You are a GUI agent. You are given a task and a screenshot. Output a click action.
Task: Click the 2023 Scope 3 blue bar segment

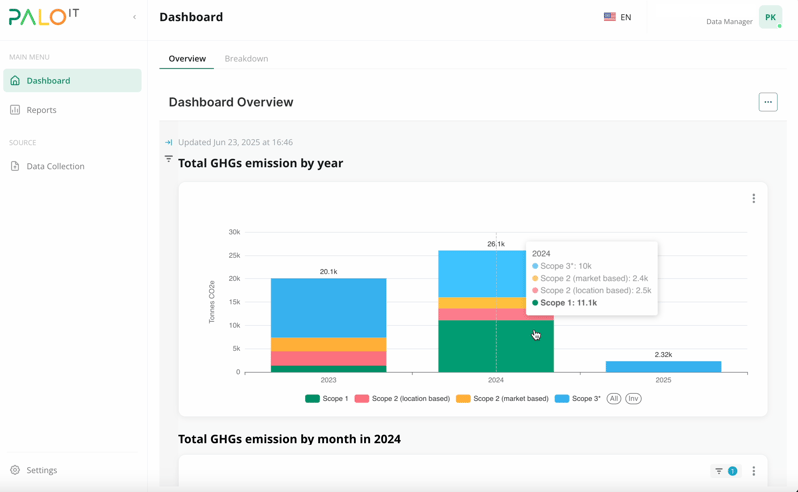(x=328, y=308)
